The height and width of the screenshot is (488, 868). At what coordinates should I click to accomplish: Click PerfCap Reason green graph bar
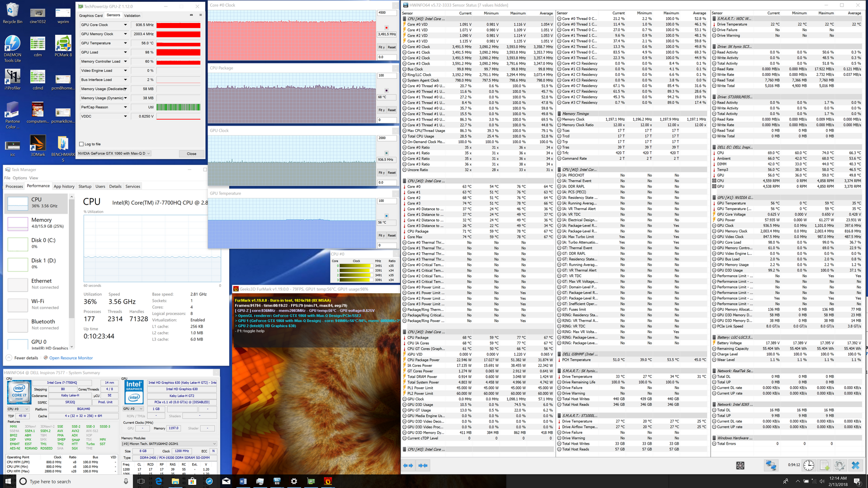click(178, 107)
